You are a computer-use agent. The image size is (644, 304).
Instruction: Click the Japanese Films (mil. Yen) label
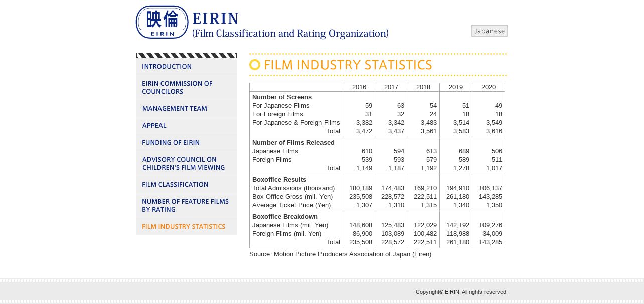(x=290, y=225)
